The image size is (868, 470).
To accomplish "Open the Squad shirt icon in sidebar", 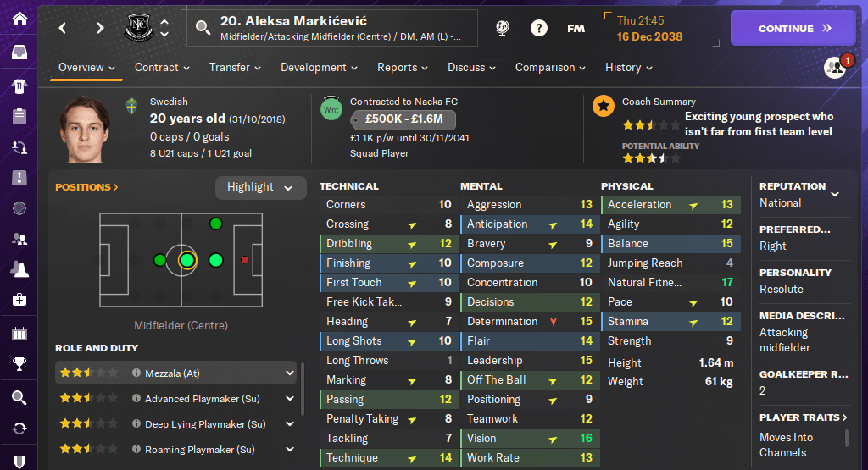I will 19,85.
